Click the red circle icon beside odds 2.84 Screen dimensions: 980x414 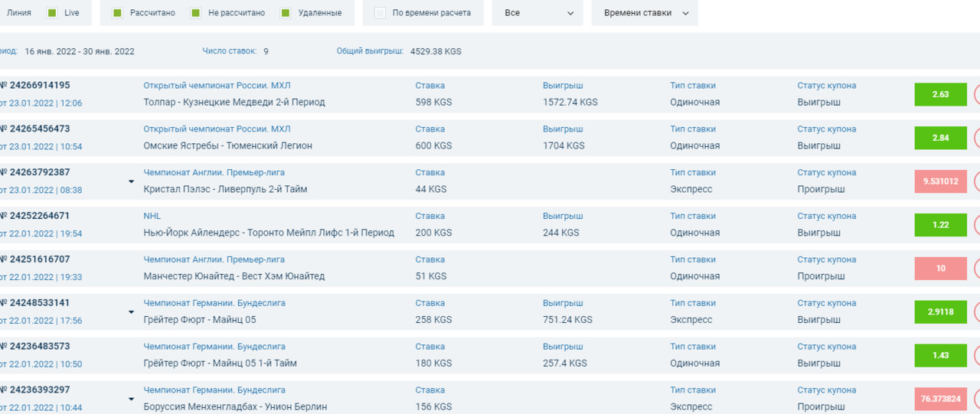click(x=977, y=138)
